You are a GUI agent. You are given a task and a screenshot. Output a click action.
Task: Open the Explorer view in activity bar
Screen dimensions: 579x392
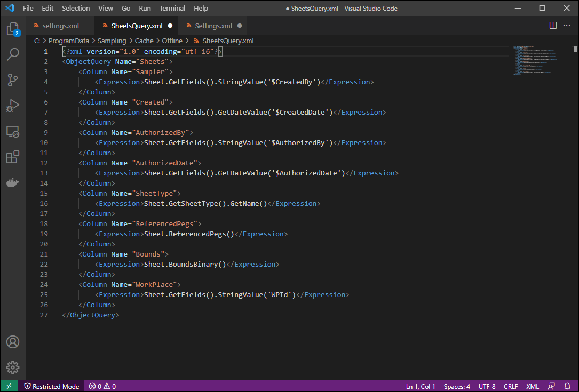13,29
